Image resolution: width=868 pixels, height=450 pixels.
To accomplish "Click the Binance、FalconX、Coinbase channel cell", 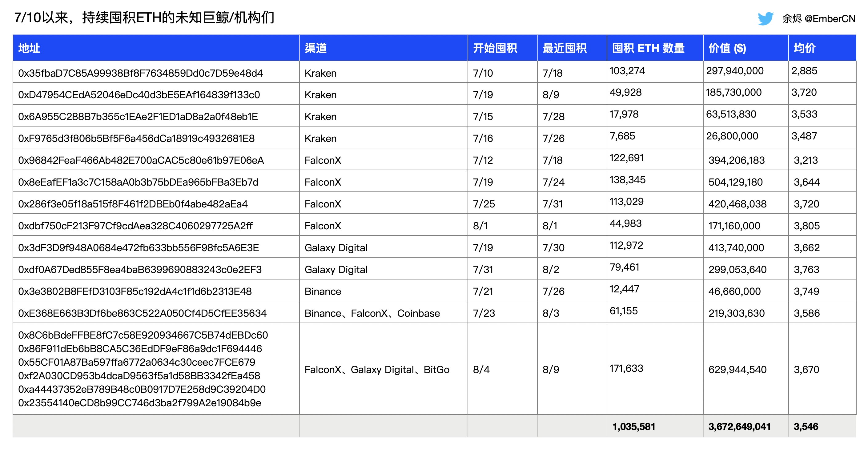I will coord(372,313).
